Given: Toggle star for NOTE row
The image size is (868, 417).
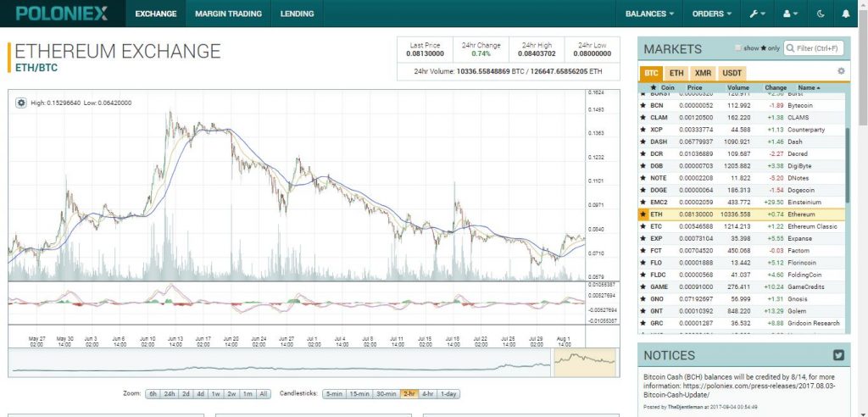Looking at the screenshot, I should (x=643, y=178).
